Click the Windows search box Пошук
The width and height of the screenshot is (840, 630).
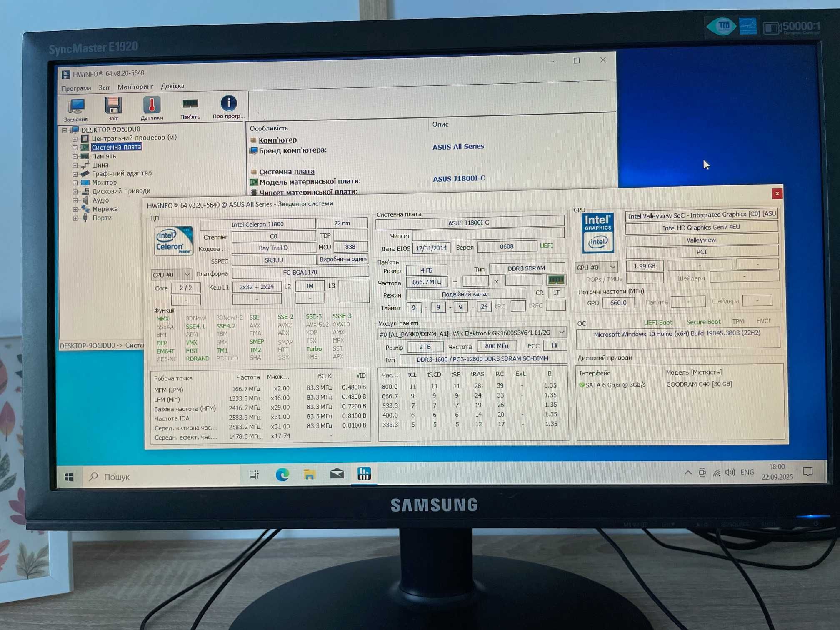point(162,477)
